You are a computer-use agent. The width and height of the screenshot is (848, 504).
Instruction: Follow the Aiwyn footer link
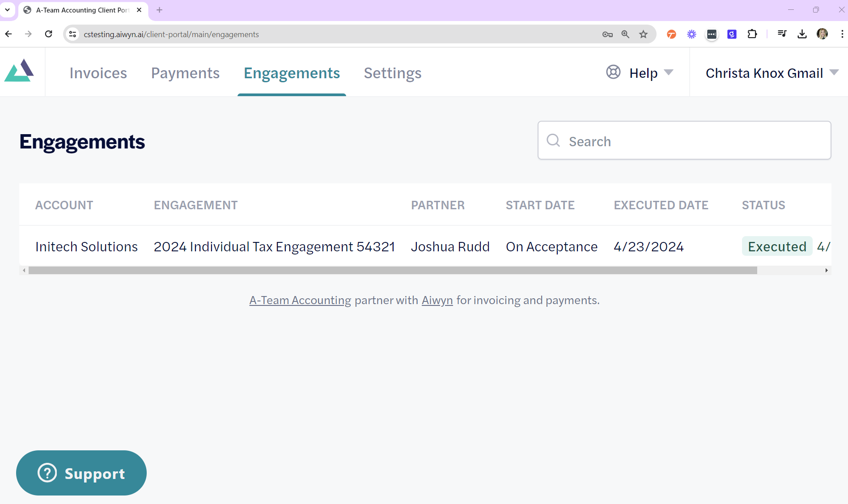point(437,300)
